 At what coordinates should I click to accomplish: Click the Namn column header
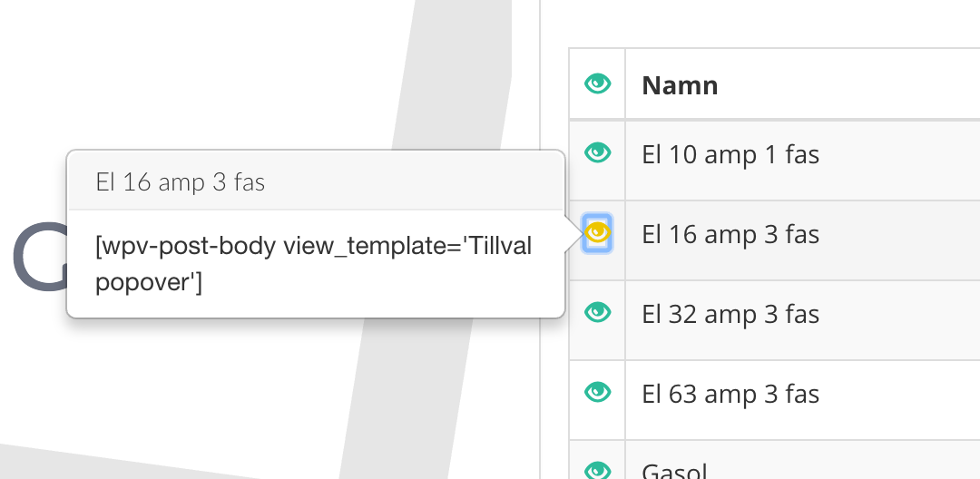click(680, 85)
